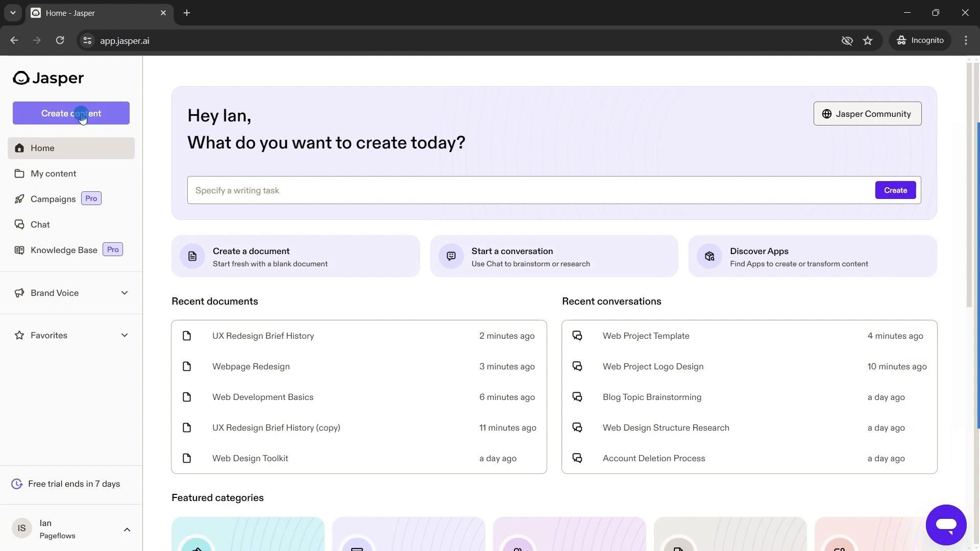Click the Create content button
The height and width of the screenshot is (551, 980).
(x=70, y=113)
